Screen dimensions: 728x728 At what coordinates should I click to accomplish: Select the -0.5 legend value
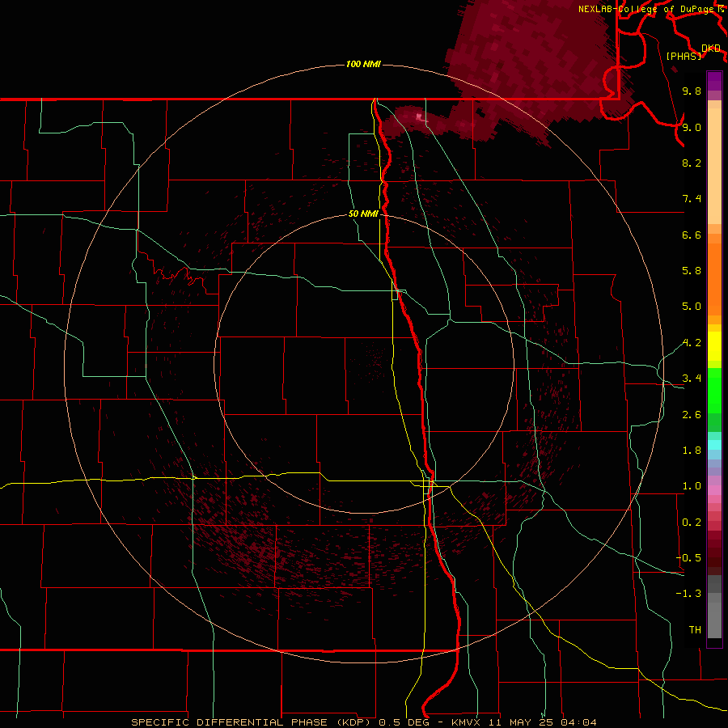tap(688, 558)
